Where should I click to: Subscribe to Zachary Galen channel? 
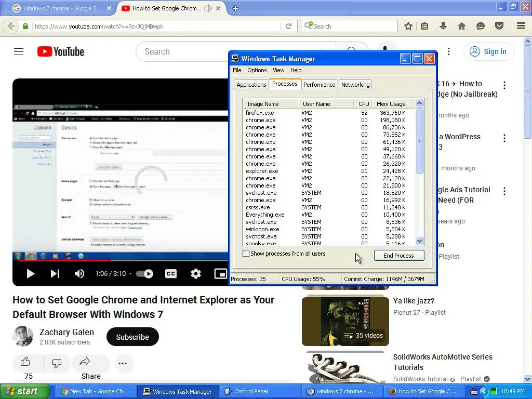tap(132, 337)
